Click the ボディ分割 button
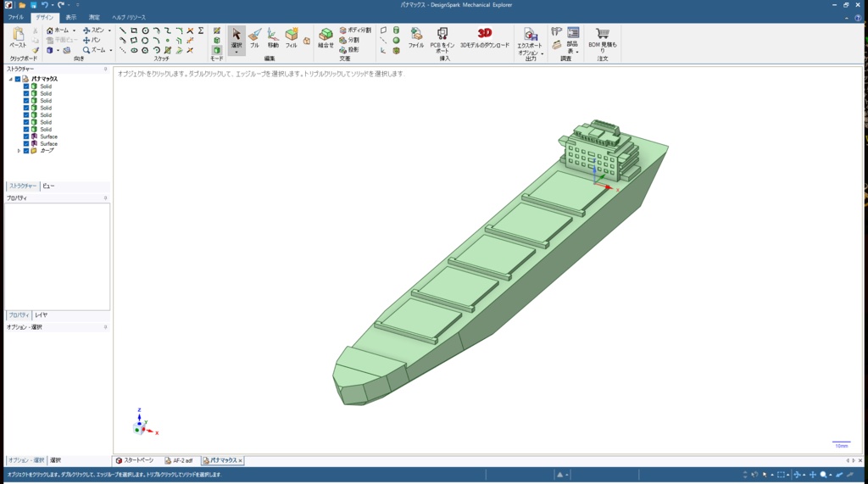The height and width of the screenshot is (484, 868). click(x=355, y=31)
